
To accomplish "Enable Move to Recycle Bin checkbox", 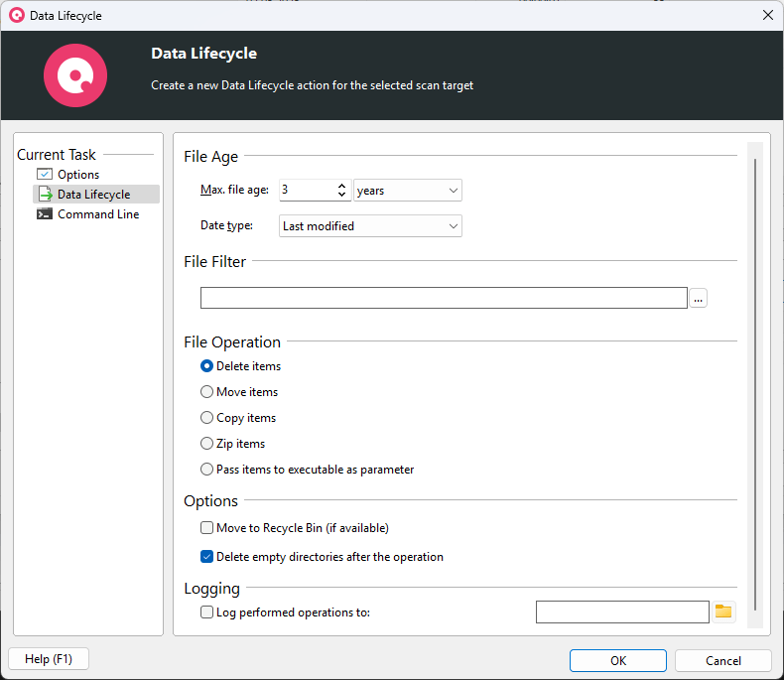I will click(207, 528).
